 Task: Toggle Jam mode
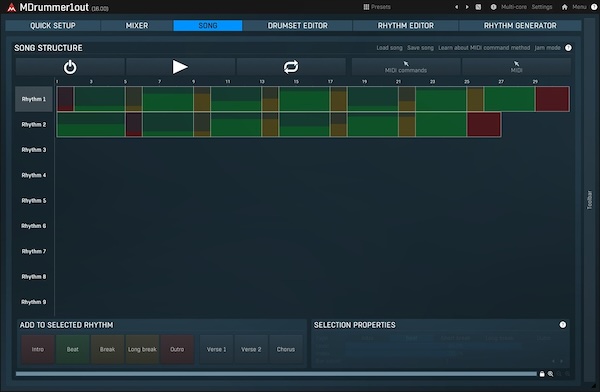click(x=547, y=48)
